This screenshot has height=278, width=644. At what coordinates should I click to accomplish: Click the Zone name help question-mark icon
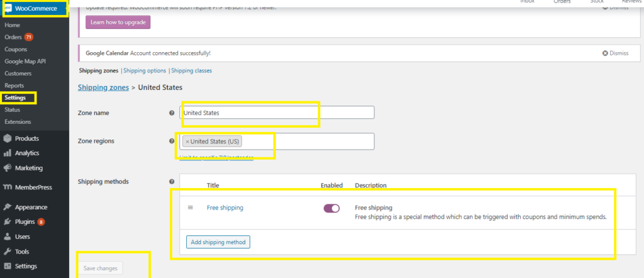pyautogui.click(x=172, y=113)
